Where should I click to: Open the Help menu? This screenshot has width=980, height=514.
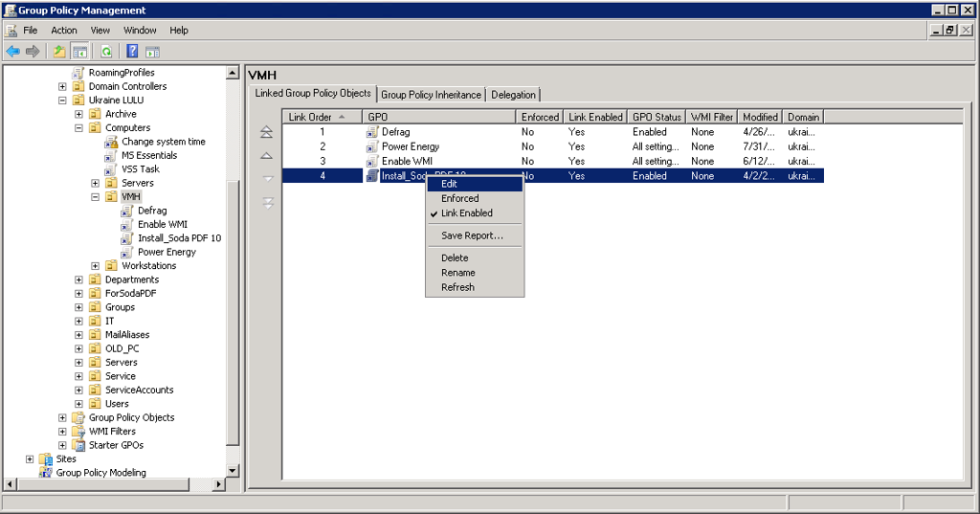[x=179, y=30]
